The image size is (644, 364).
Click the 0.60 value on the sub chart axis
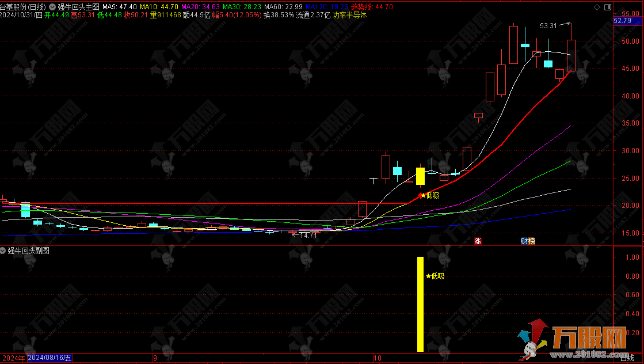coord(632,294)
